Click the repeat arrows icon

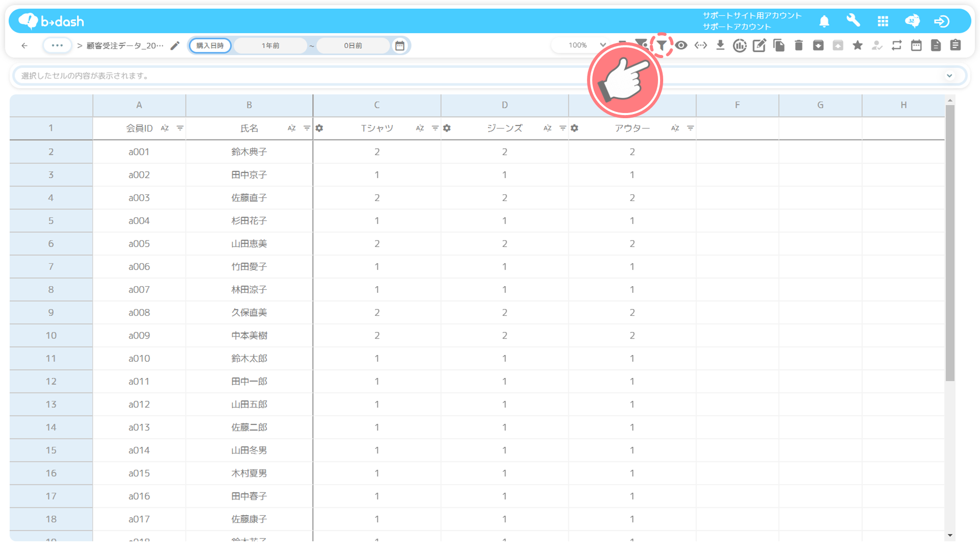897,46
